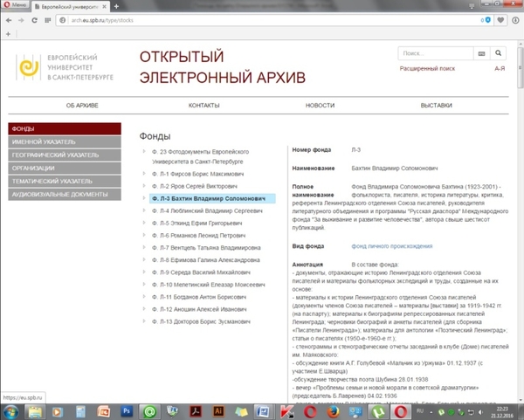Open the КОНТАКТЫ menu item
This screenshot has width=524, height=420.
coord(203,106)
